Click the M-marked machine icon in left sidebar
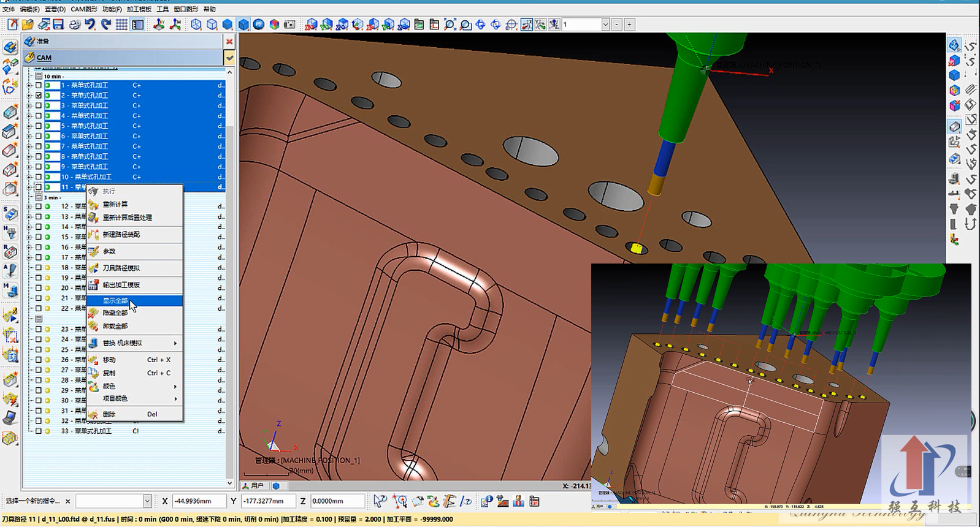This screenshot has width=980, height=527. [10, 289]
